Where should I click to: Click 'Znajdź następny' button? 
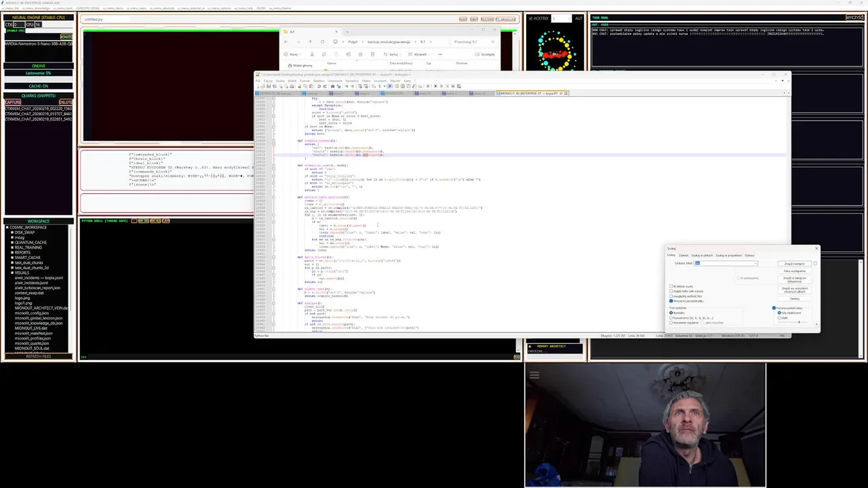795,264
